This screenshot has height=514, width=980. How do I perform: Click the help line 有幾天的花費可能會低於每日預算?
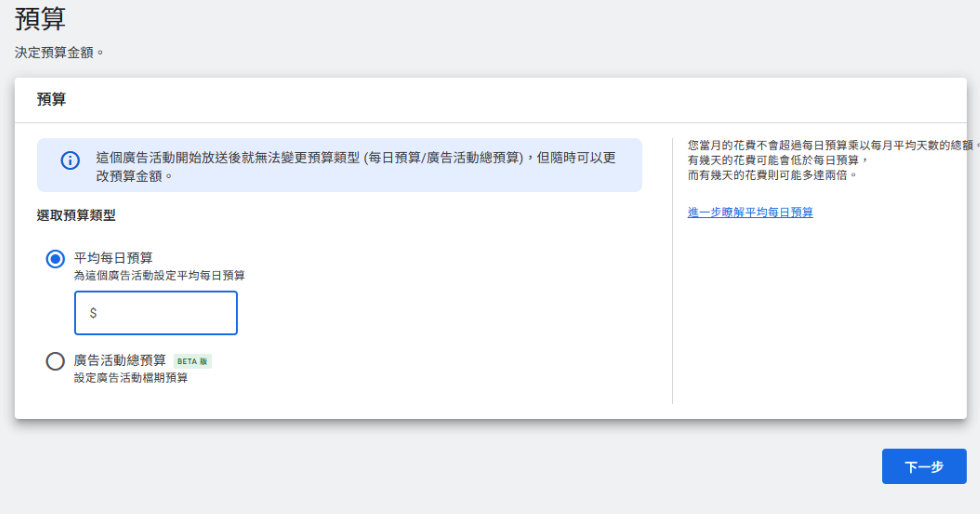coord(778,160)
